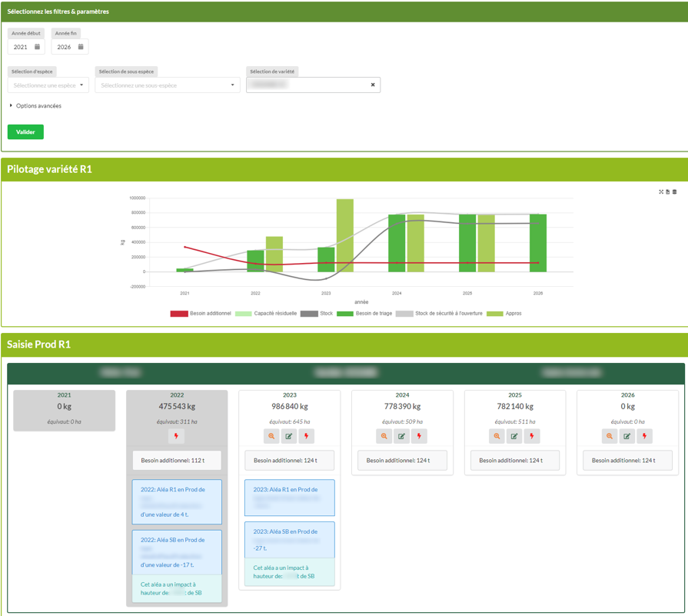Open the Sélection d'espèce dropdown

(48, 85)
